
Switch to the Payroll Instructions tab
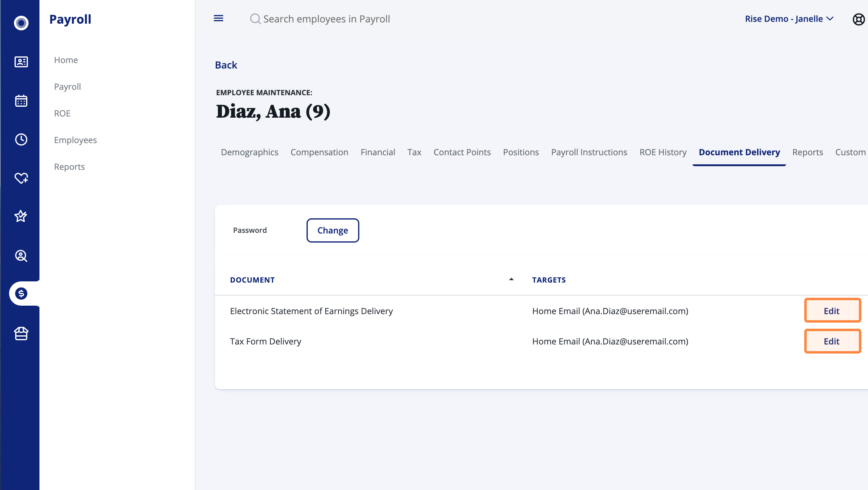pyautogui.click(x=589, y=152)
